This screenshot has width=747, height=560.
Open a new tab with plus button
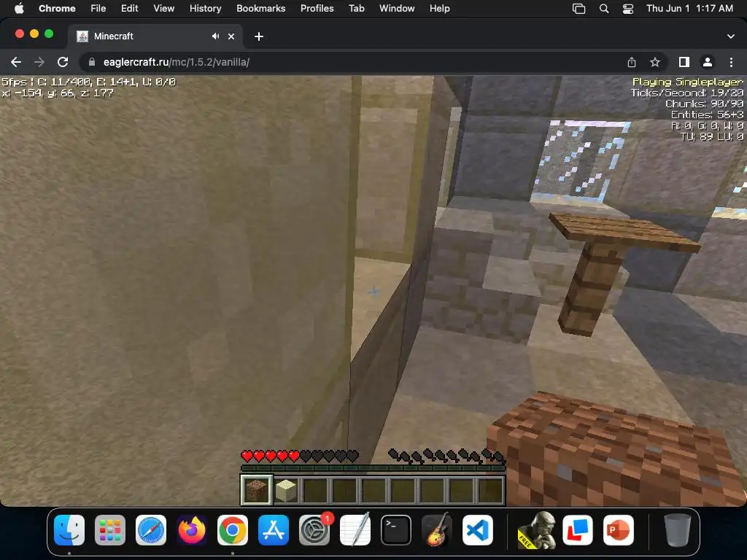[259, 36]
